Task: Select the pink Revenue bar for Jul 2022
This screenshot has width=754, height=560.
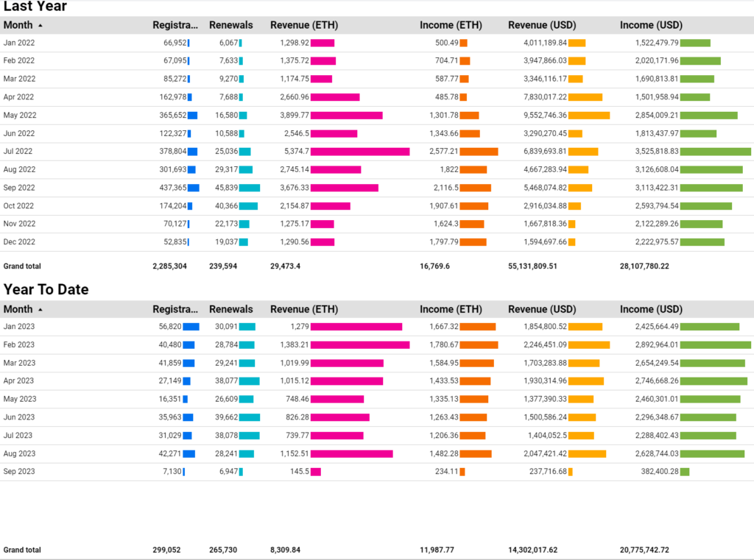Action: click(361, 151)
